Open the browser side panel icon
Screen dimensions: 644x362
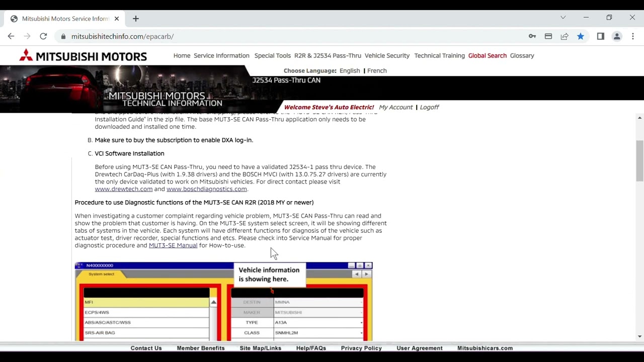tap(601, 36)
